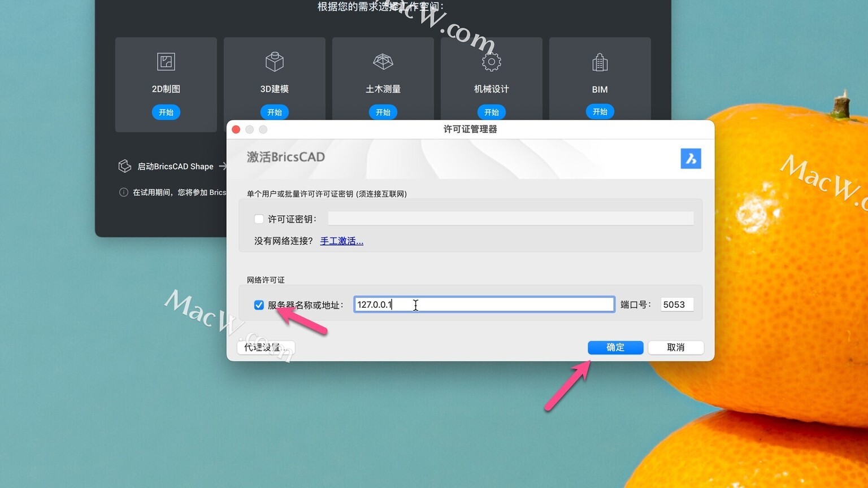Click the BIM building icon
The width and height of the screenshot is (868, 488).
(x=600, y=62)
